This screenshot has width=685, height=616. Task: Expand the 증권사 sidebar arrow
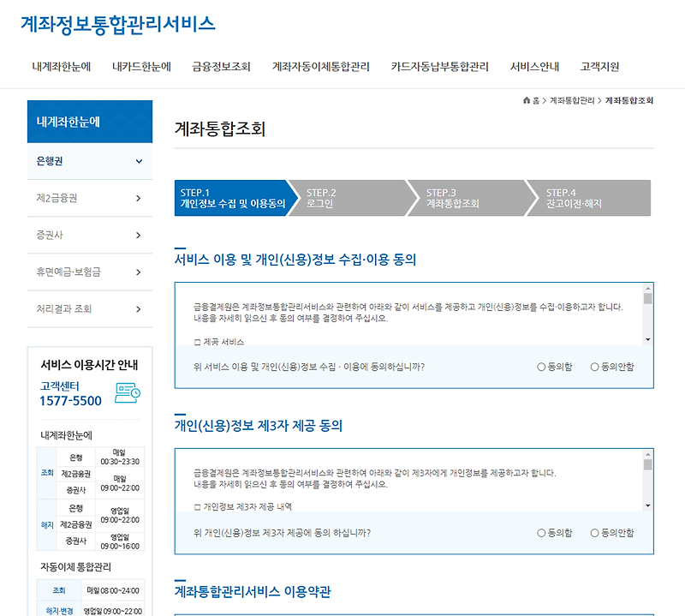point(139,236)
